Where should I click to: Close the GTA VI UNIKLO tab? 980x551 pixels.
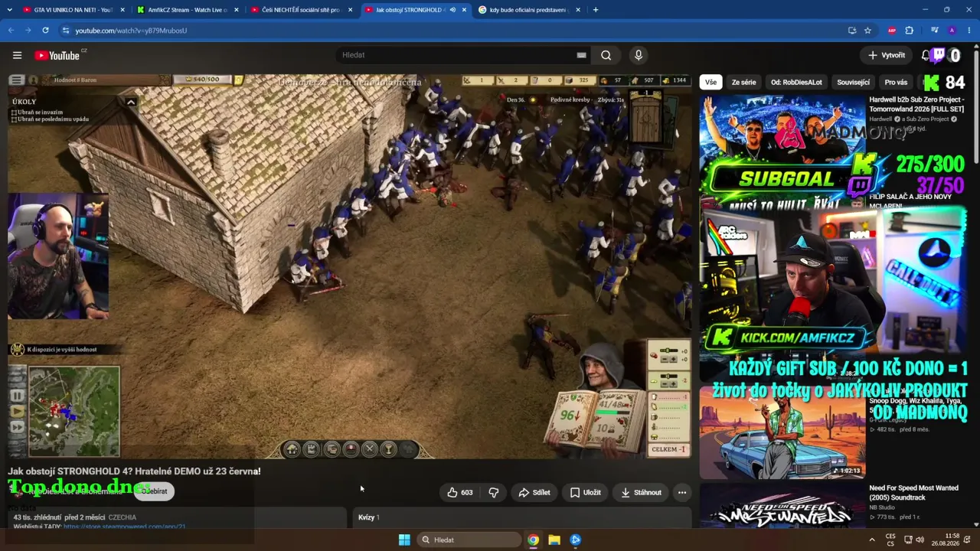[x=122, y=10]
